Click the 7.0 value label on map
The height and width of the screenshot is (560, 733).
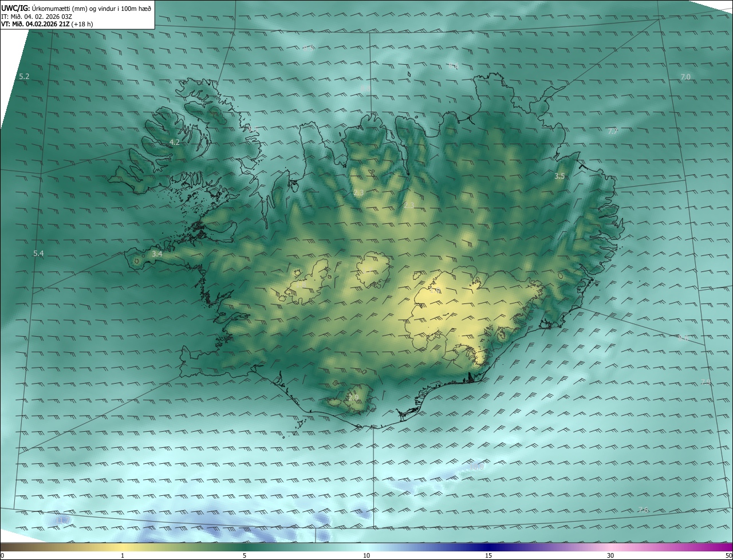point(685,77)
